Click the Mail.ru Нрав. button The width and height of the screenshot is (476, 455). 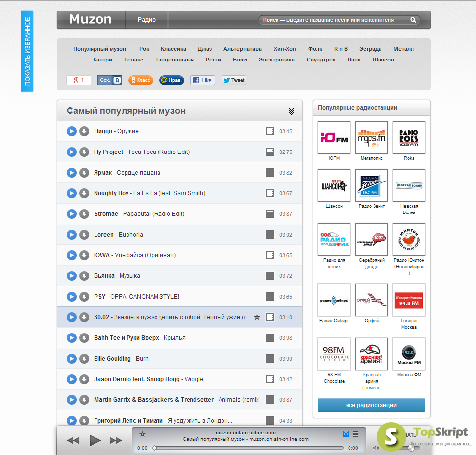pos(172,80)
